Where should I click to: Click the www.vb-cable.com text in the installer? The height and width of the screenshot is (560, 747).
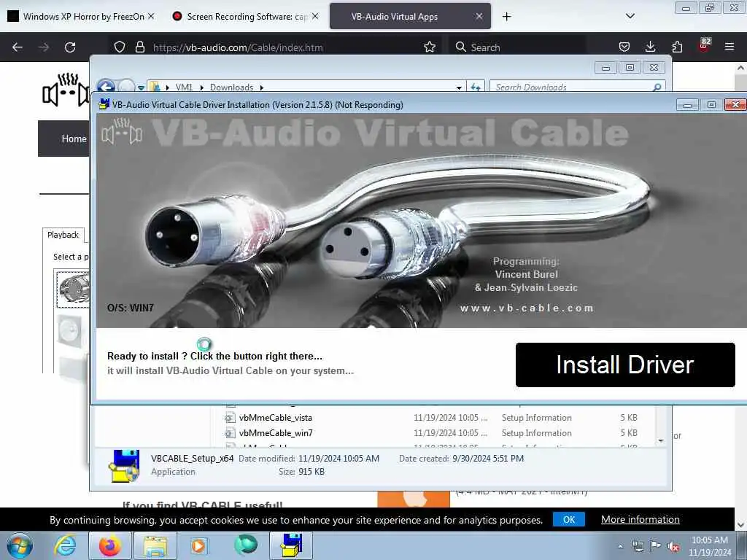pos(527,308)
